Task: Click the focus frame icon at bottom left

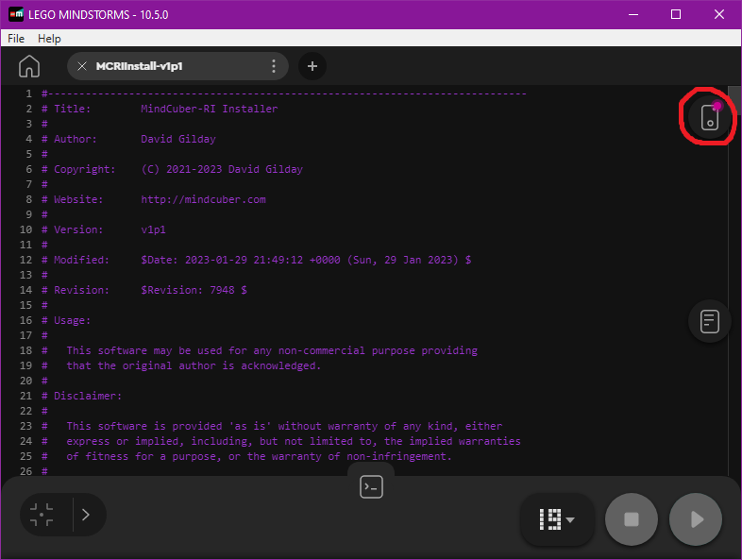Action: point(42,515)
